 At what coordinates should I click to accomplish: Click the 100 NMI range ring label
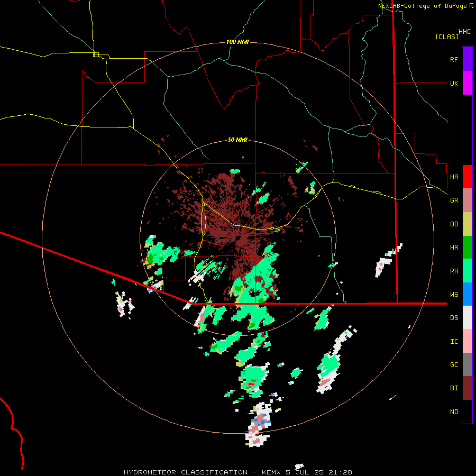(x=237, y=42)
